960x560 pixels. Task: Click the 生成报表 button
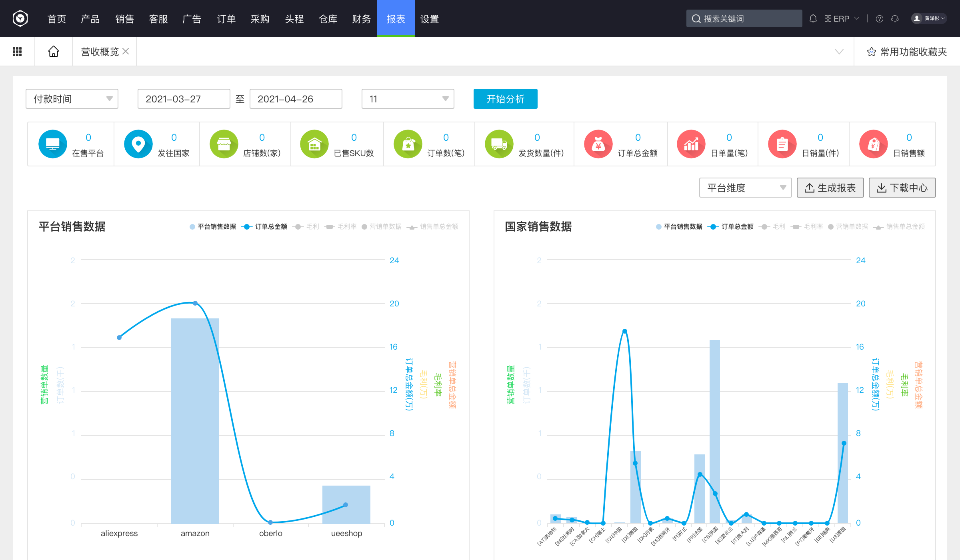830,188
